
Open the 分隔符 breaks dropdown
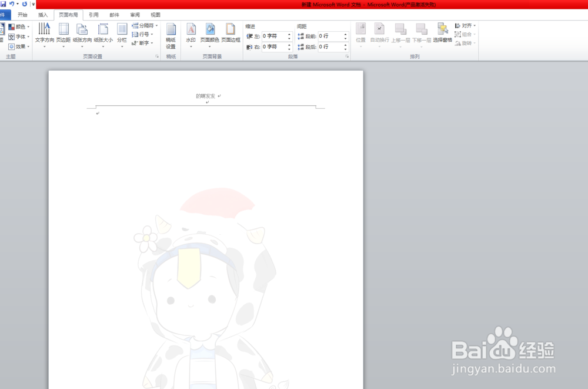145,25
